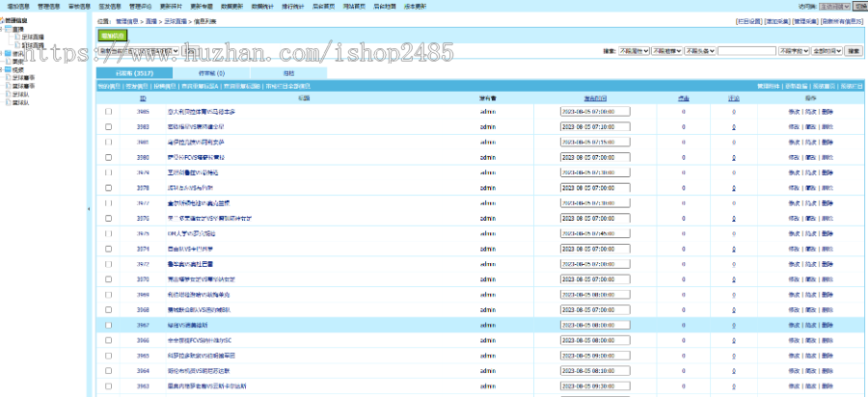Toggle the 视频 tree node expander
This screenshot has width=868, height=397.
click(x=2, y=69)
